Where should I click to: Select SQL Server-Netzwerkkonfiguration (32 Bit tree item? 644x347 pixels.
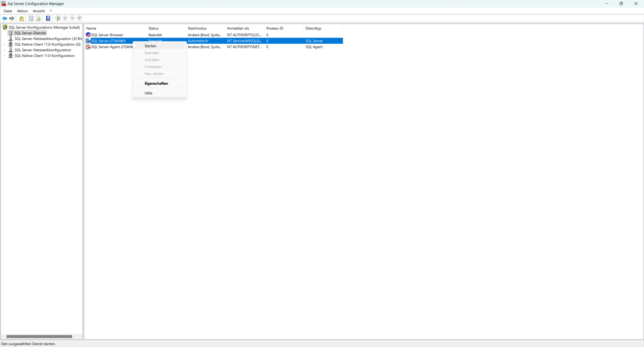pyautogui.click(x=48, y=39)
